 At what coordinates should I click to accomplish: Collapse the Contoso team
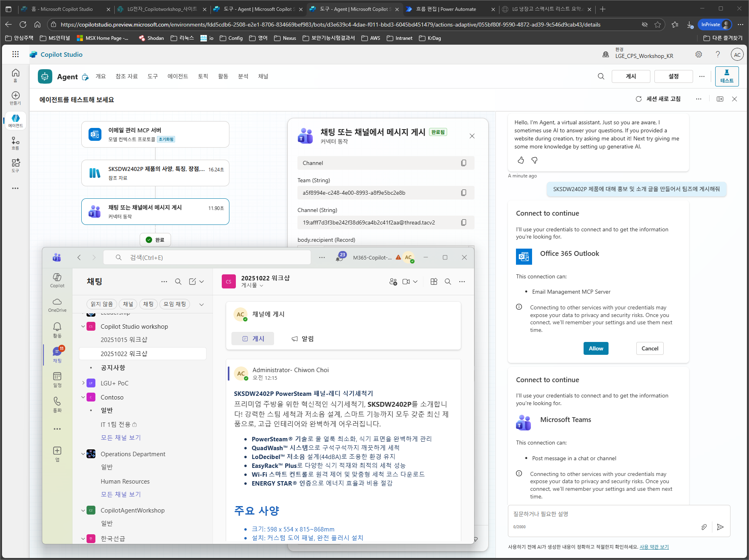83,397
